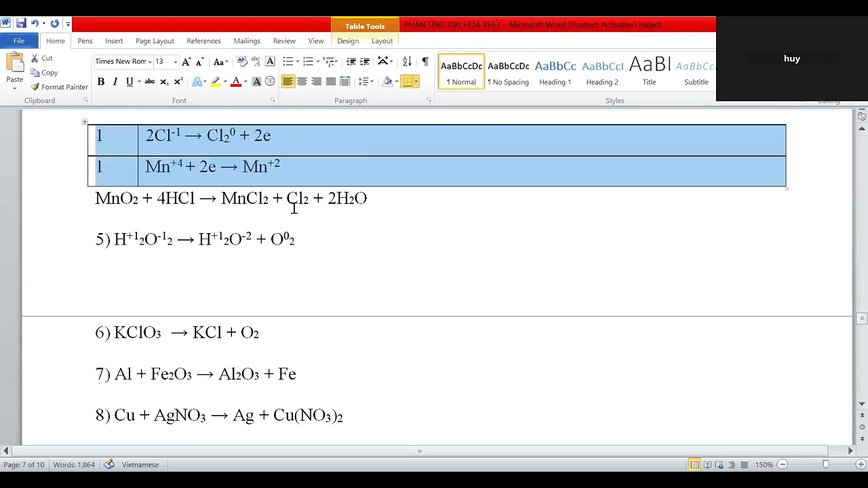Grow the font size
The image size is (868, 488).
pyautogui.click(x=186, y=62)
